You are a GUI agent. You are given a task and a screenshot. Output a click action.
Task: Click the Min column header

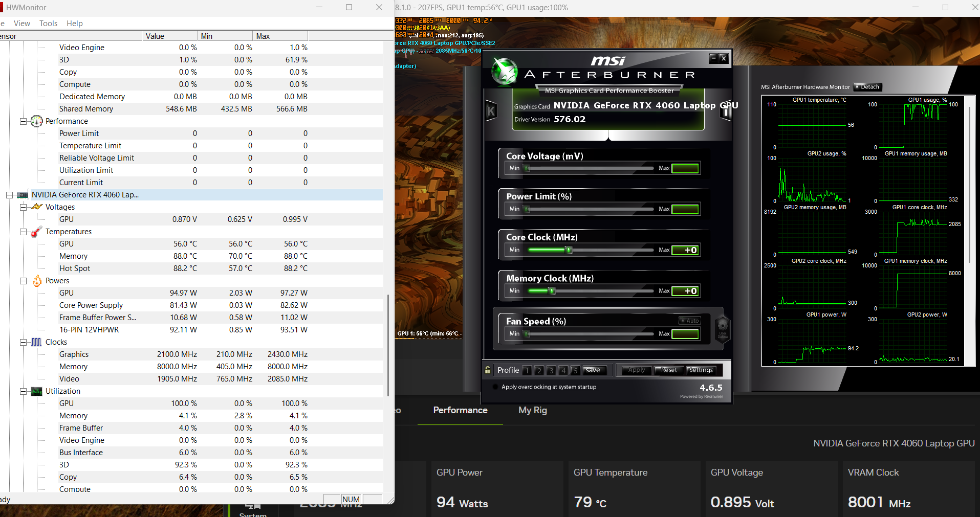(225, 36)
